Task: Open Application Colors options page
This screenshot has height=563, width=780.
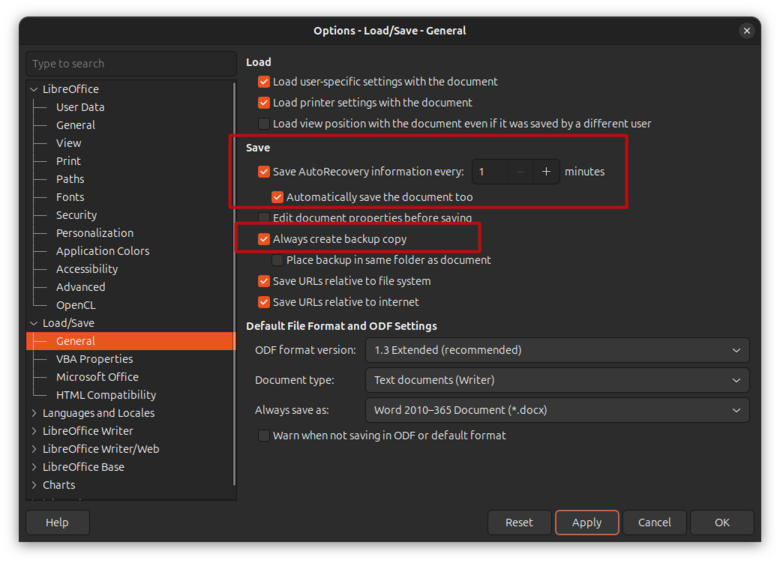Action: click(102, 251)
